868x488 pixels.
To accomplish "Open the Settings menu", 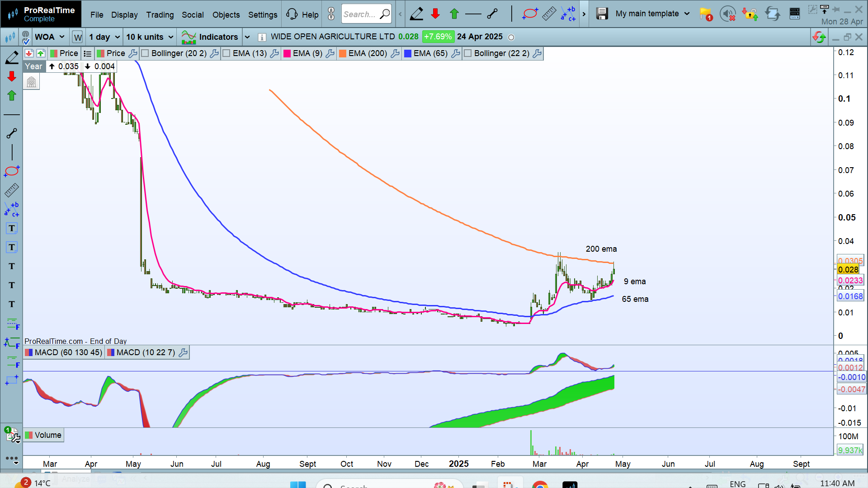I will [x=263, y=15].
